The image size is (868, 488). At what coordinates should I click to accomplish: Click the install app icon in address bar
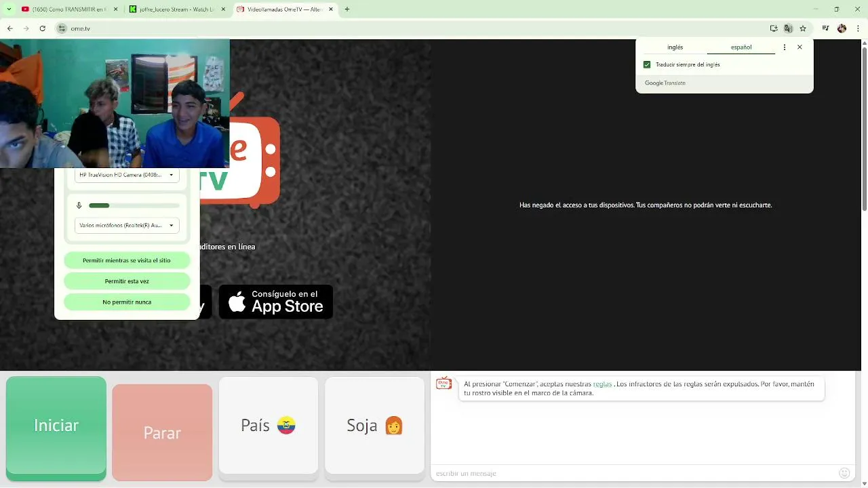tap(774, 28)
